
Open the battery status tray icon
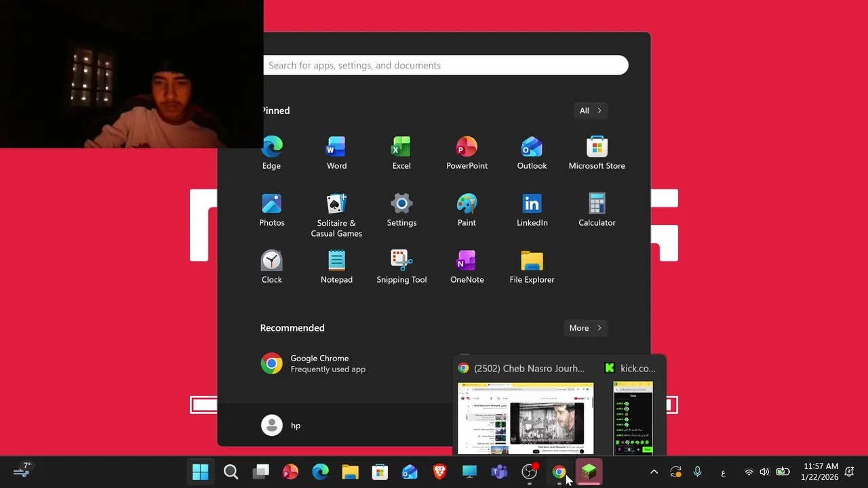point(783,472)
